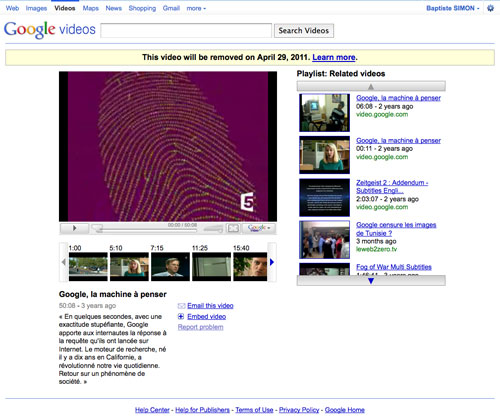Click the video seek bar
The image size is (500, 420).
point(145,230)
